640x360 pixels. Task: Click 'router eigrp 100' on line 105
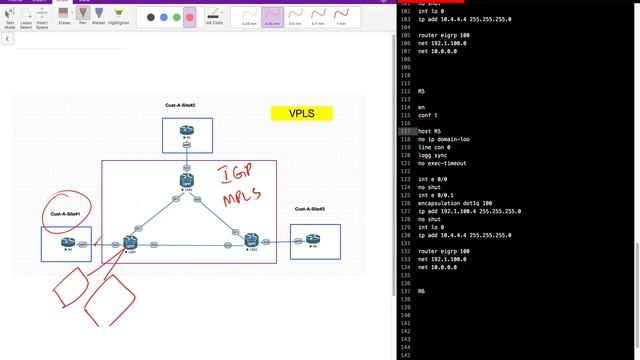444,36
